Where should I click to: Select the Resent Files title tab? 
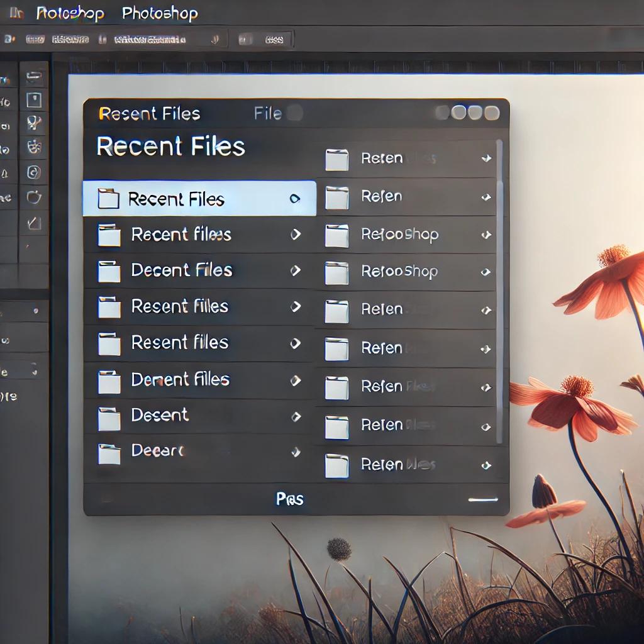[x=150, y=114]
